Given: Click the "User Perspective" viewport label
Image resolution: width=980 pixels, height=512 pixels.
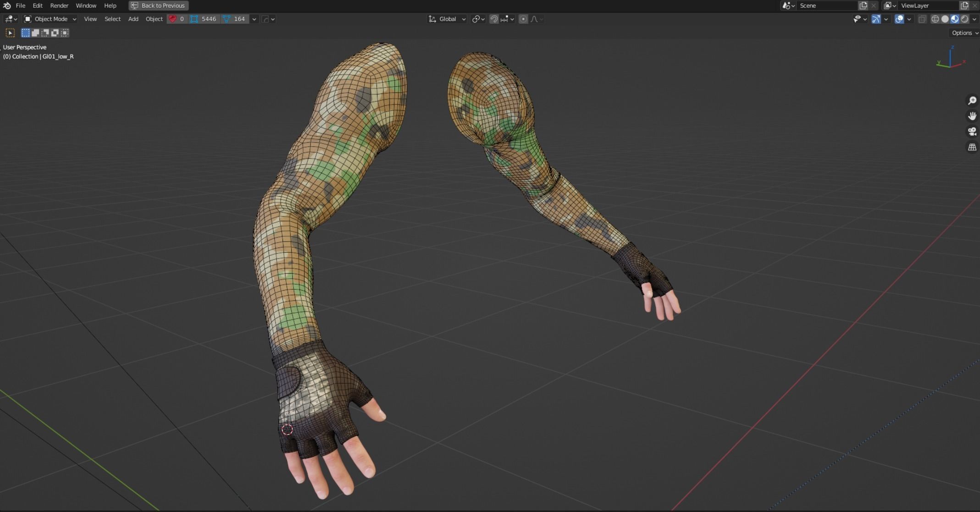Looking at the screenshot, I should tap(25, 47).
